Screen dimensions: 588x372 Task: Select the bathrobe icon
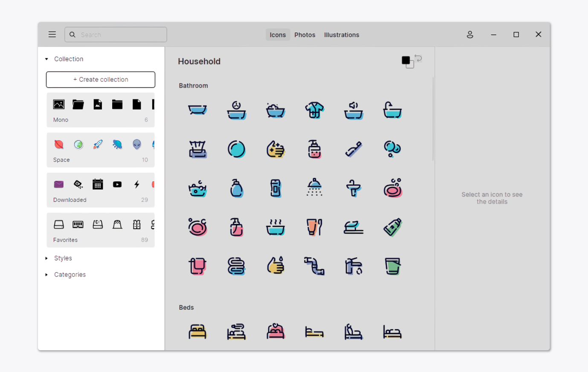[314, 110]
